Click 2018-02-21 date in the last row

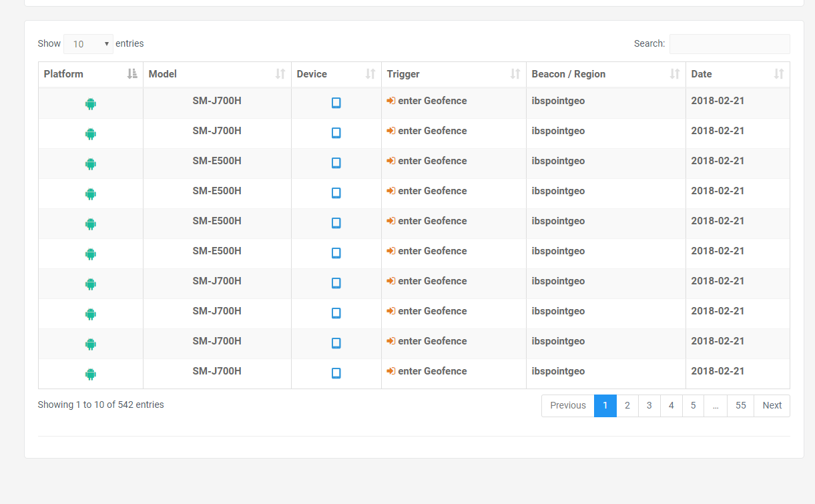(718, 371)
